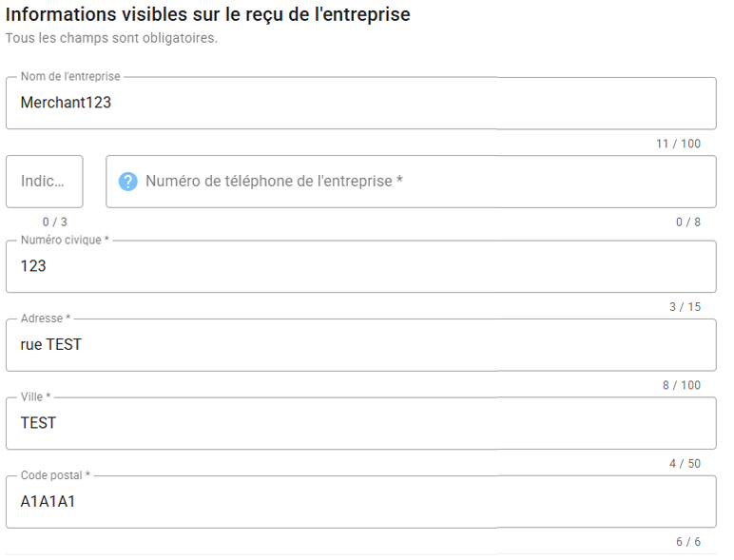Image resolution: width=734 pixels, height=560 pixels.
Task: Click the Nom de l'entreprise floating label
Action: pyautogui.click(x=70, y=76)
